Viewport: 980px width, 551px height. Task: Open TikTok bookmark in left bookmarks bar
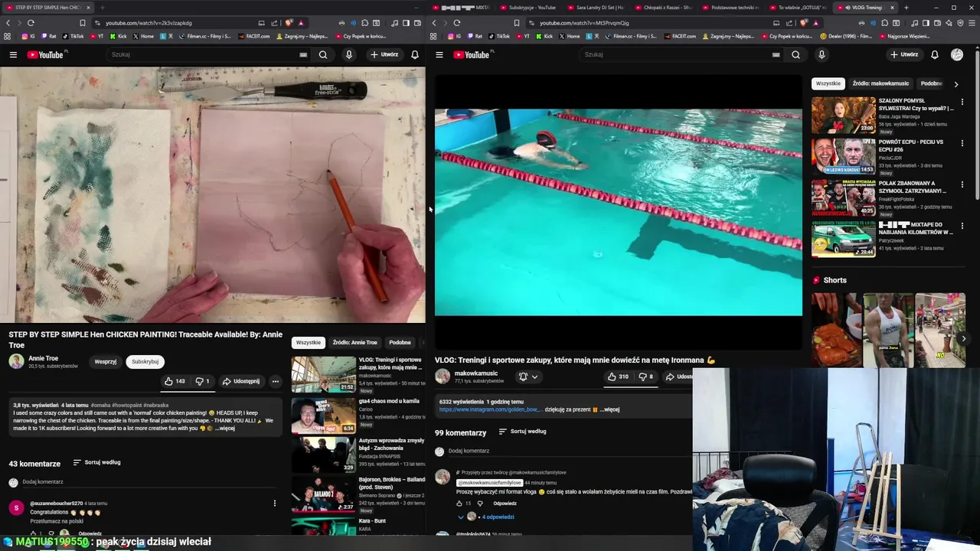[x=73, y=36]
